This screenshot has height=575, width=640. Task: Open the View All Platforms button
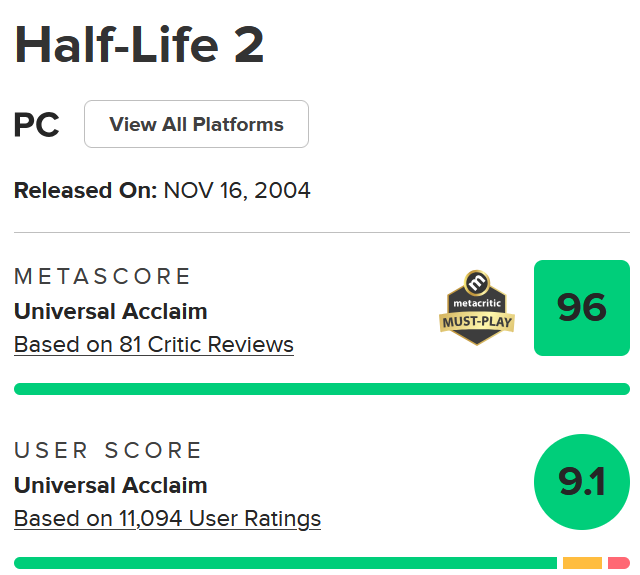click(196, 124)
